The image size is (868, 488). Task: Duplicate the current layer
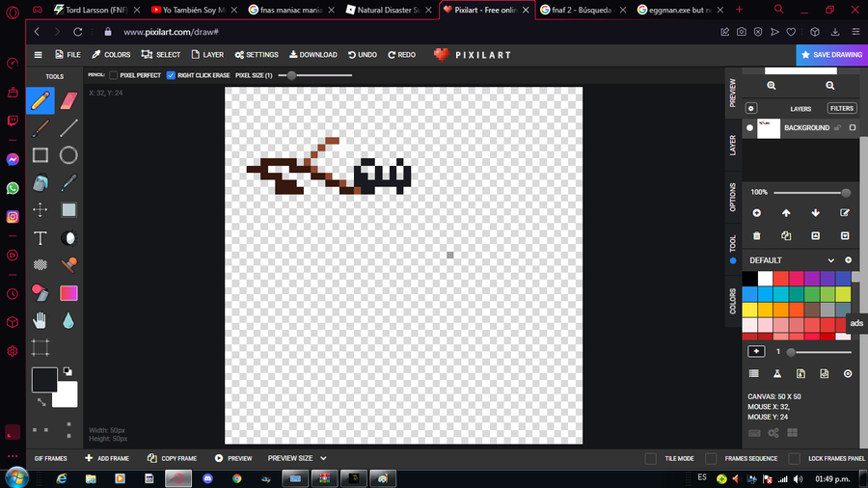786,235
